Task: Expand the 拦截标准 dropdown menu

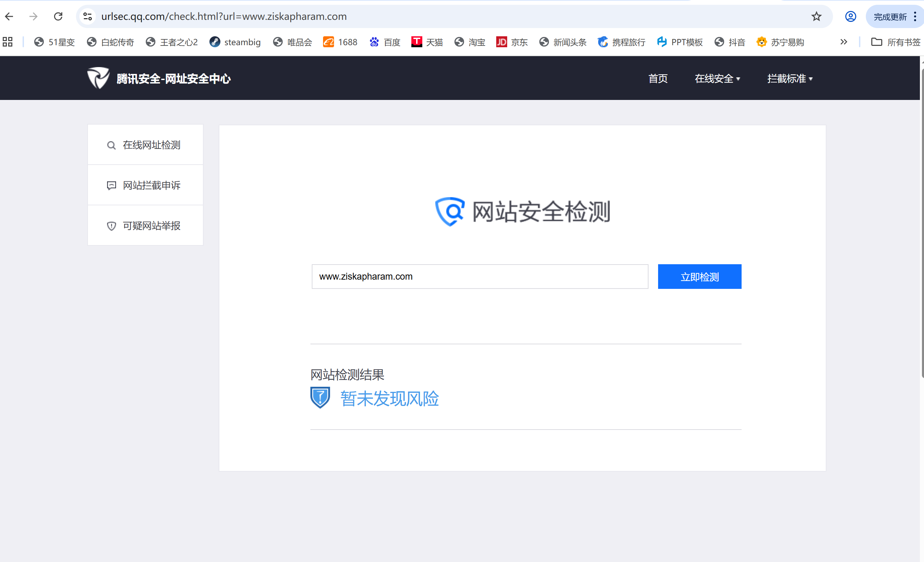Action: (790, 78)
